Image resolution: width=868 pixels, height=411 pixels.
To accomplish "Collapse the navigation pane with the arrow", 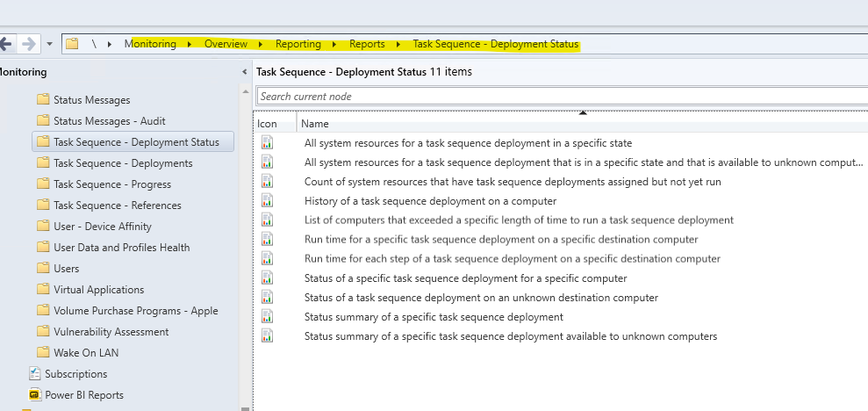I will click(x=245, y=72).
